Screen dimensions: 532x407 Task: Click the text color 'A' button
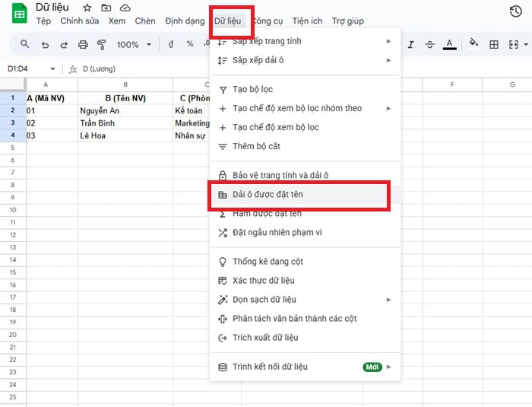(450, 44)
